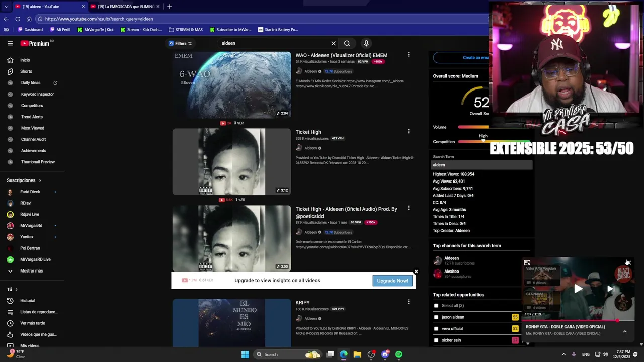Open the browser tab list dropdown
Image resolution: width=644 pixels, height=362 pixels.
click(x=6, y=7)
